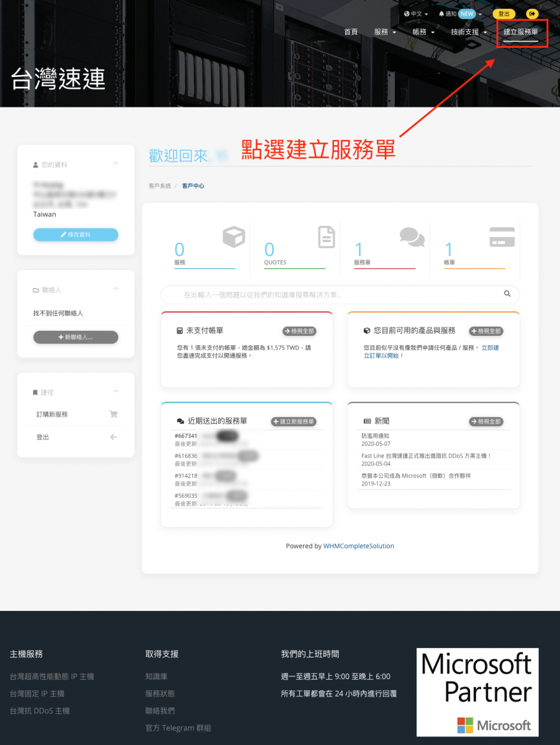The height and width of the screenshot is (745, 560).
Task: Collapse the 您的資料 panel chevron
Action: 115,164
